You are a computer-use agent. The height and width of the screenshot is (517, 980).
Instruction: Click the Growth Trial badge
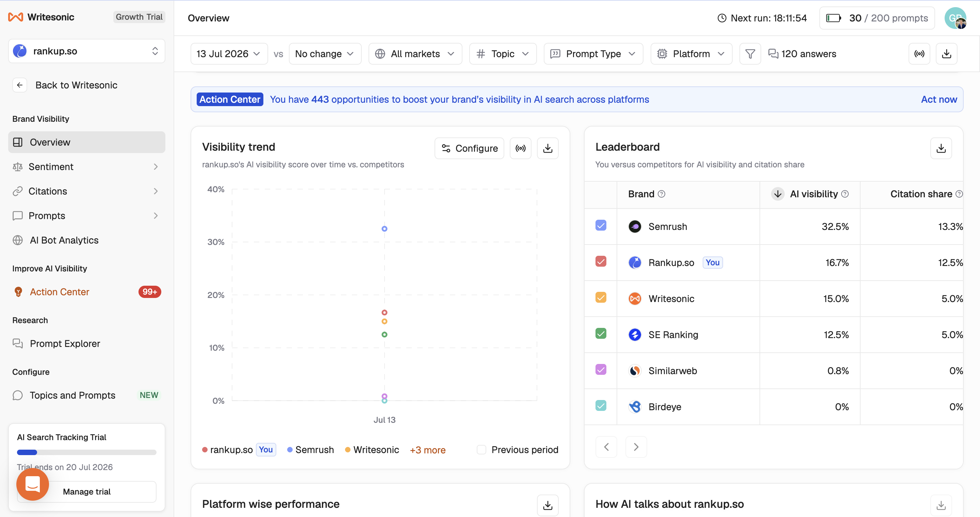139,17
